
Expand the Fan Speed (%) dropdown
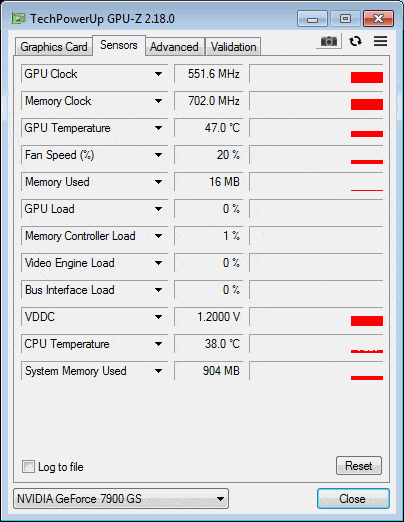pyautogui.click(x=158, y=155)
